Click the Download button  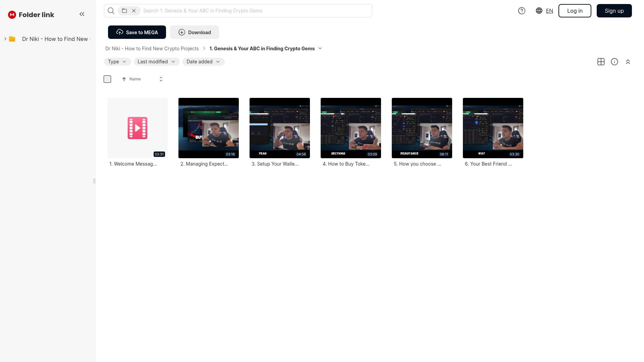(194, 32)
